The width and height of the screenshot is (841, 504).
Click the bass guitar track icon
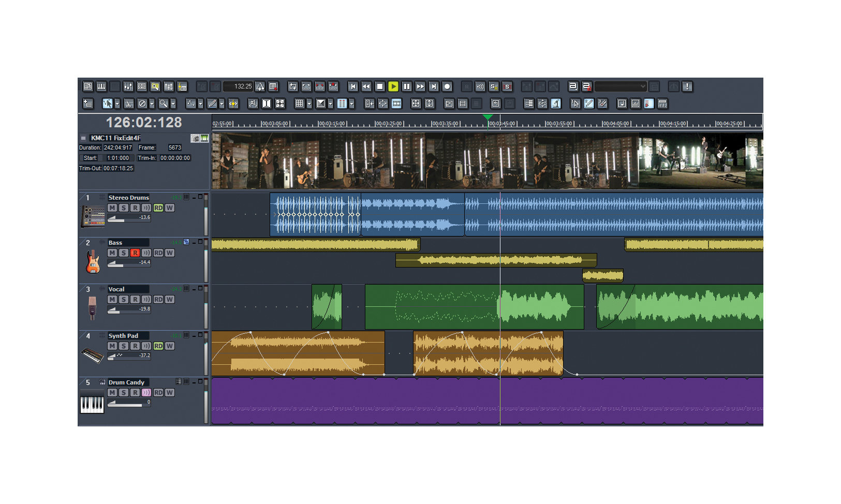pyautogui.click(x=93, y=261)
